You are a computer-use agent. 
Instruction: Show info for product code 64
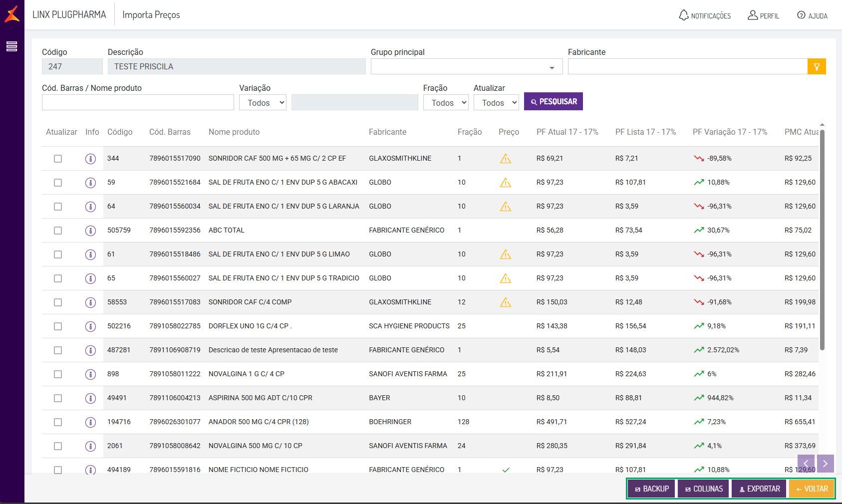90,207
